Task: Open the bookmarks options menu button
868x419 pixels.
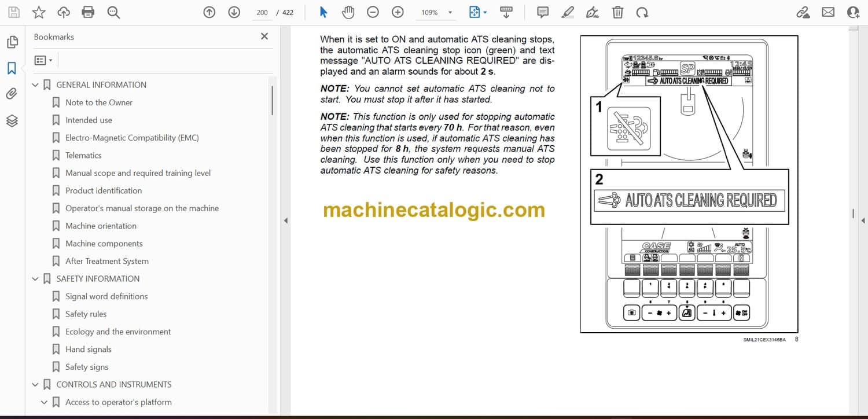Action: point(43,60)
